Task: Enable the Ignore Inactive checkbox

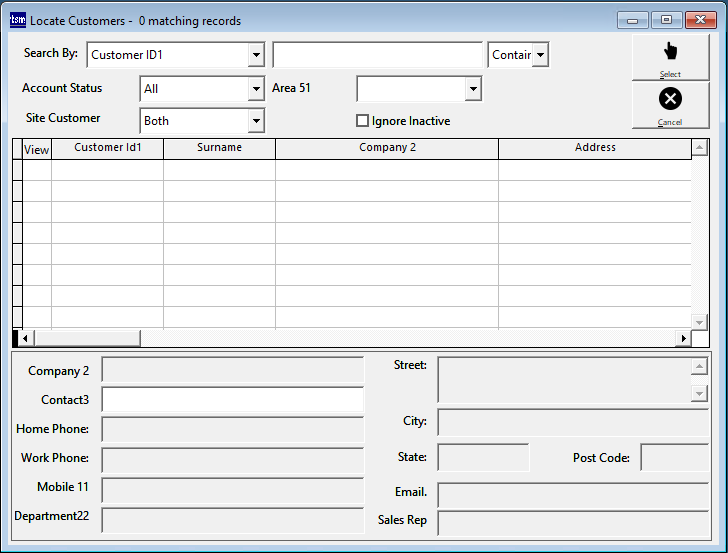Action: (x=363, y=121)
